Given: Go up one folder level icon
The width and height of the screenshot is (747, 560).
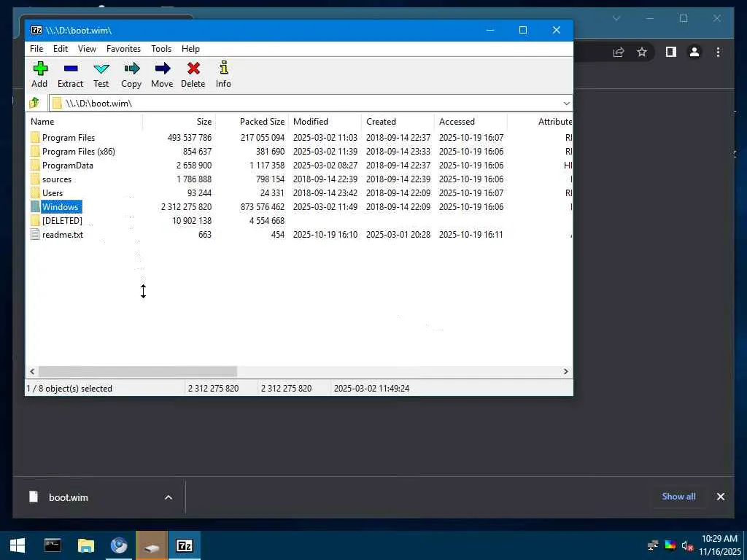Looking at the screenshot, I should [34, 103].
